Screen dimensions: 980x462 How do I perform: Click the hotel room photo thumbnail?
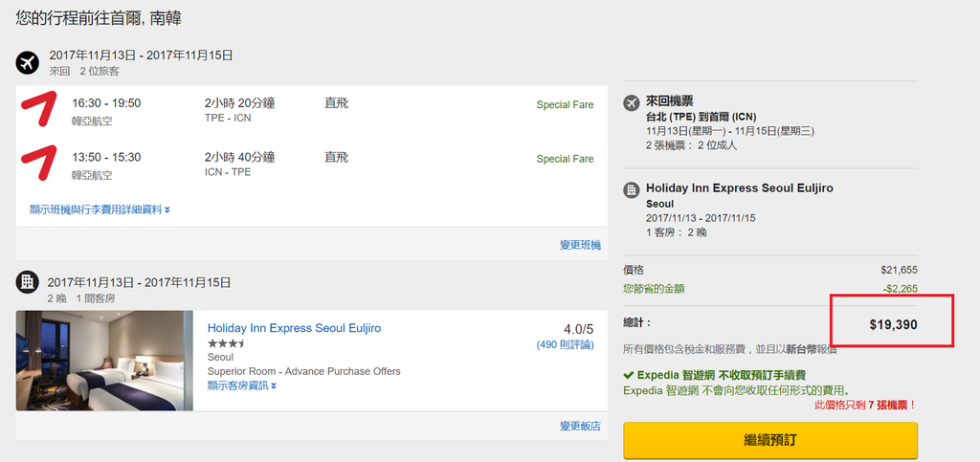coord(104,361)
